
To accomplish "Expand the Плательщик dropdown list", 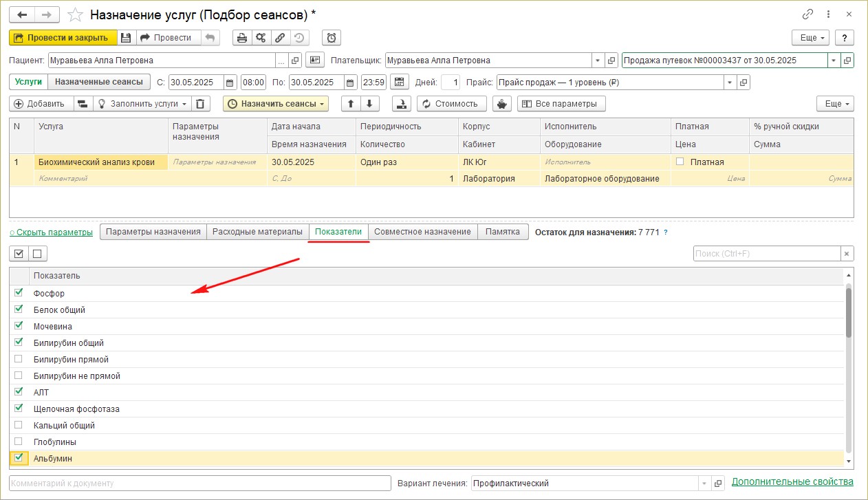I will click(597, 61).
